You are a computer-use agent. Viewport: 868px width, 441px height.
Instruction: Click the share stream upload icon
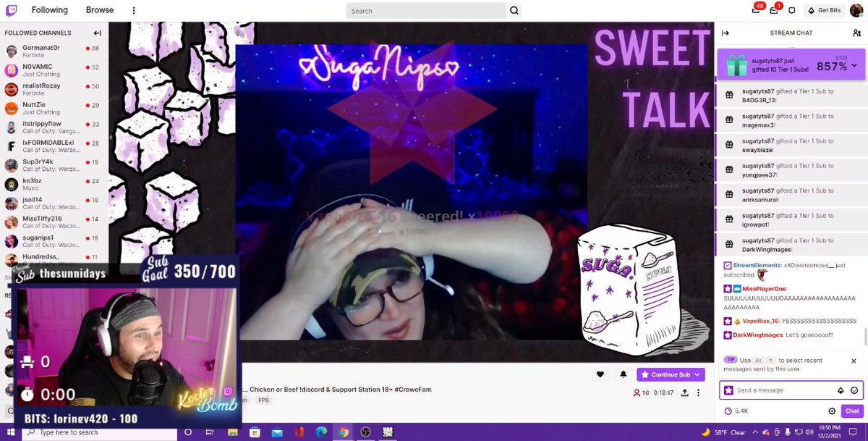pos(684,392)
